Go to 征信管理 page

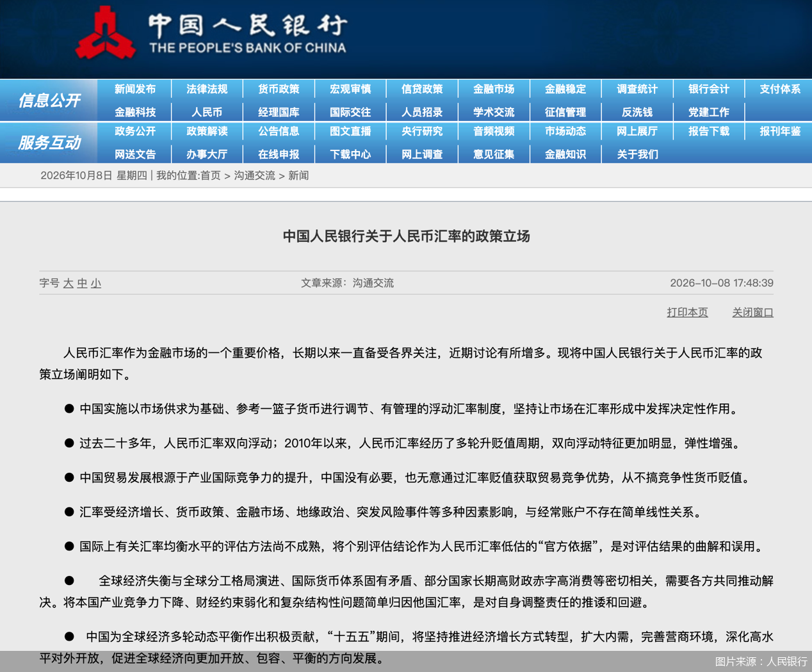tap(565, 112)
